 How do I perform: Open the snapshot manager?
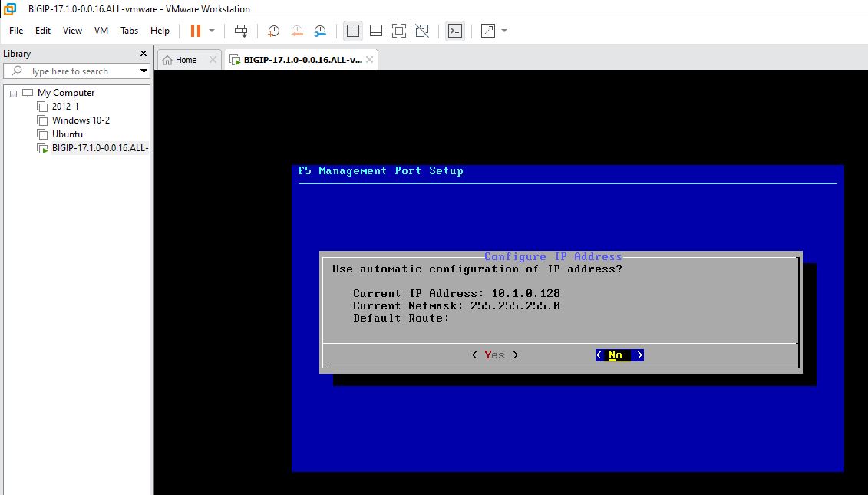tap(320, 31)
